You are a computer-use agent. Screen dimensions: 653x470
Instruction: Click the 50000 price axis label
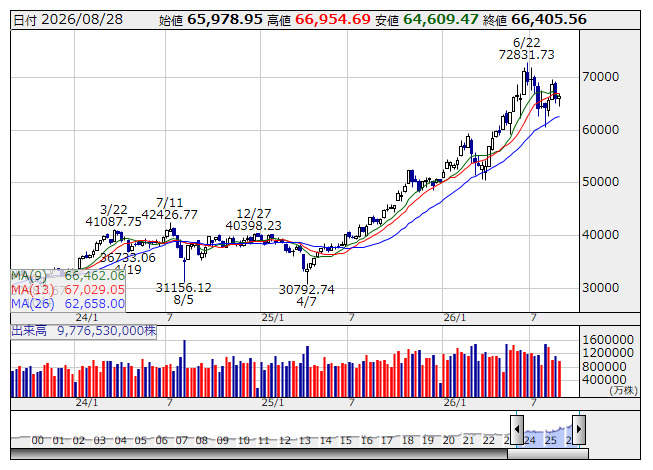click(601, 182)
